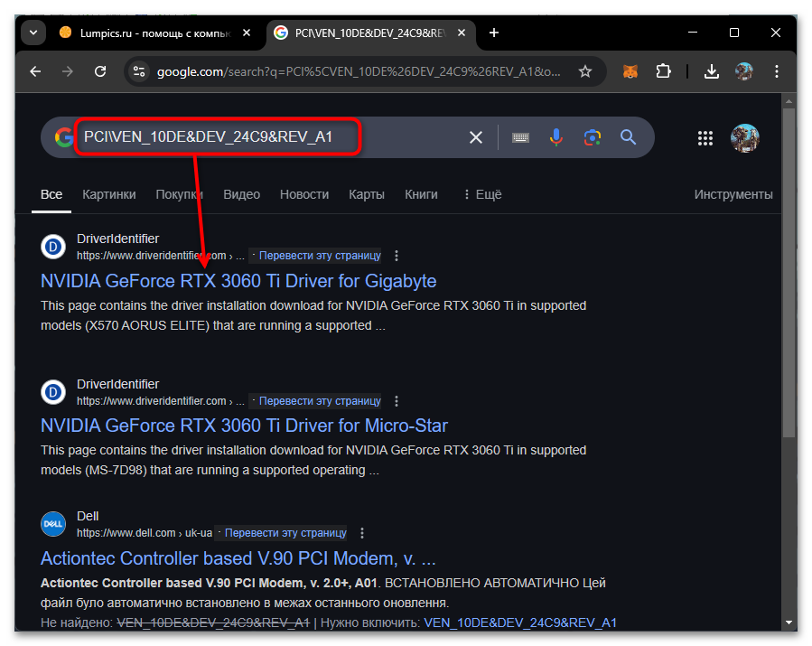Click the https://www.dell.com › uk-ua URL text

[145, 533]
